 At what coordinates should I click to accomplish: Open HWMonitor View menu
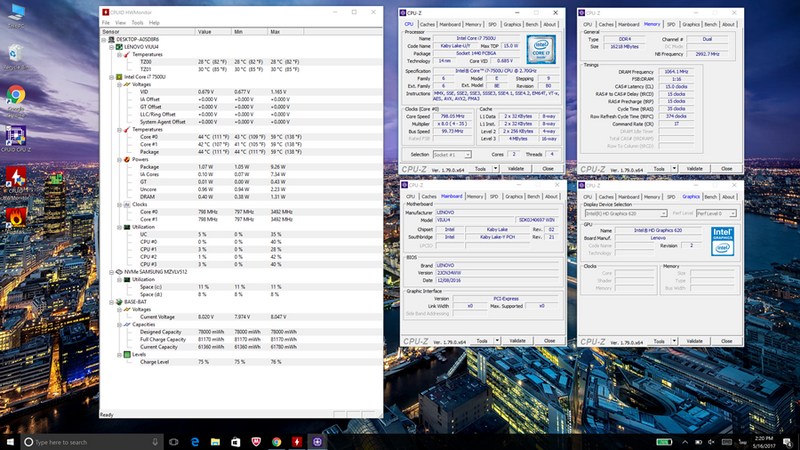pyautogui.click(x=120, y=23)
